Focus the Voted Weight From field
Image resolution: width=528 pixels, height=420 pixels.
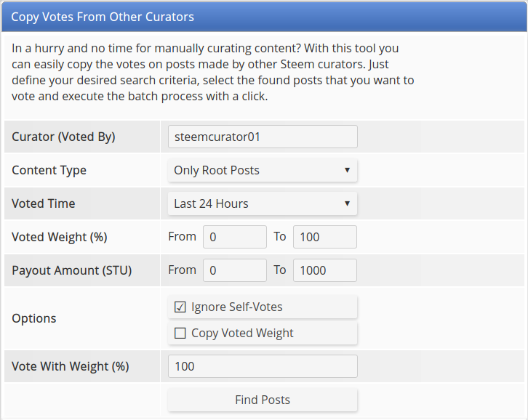coord(234,237)
